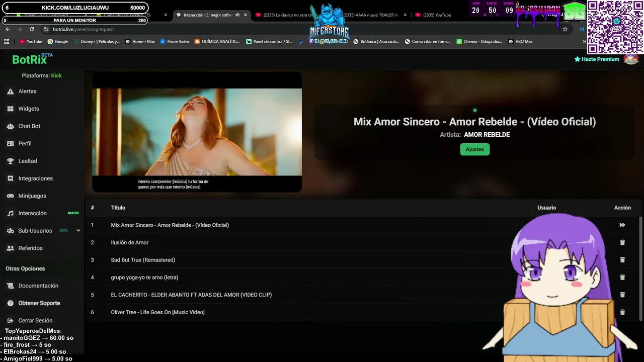Delete Ilusión de Amor from the queue
The height and width of the screenshot is (362, 644).
click(x=622, y=242)
